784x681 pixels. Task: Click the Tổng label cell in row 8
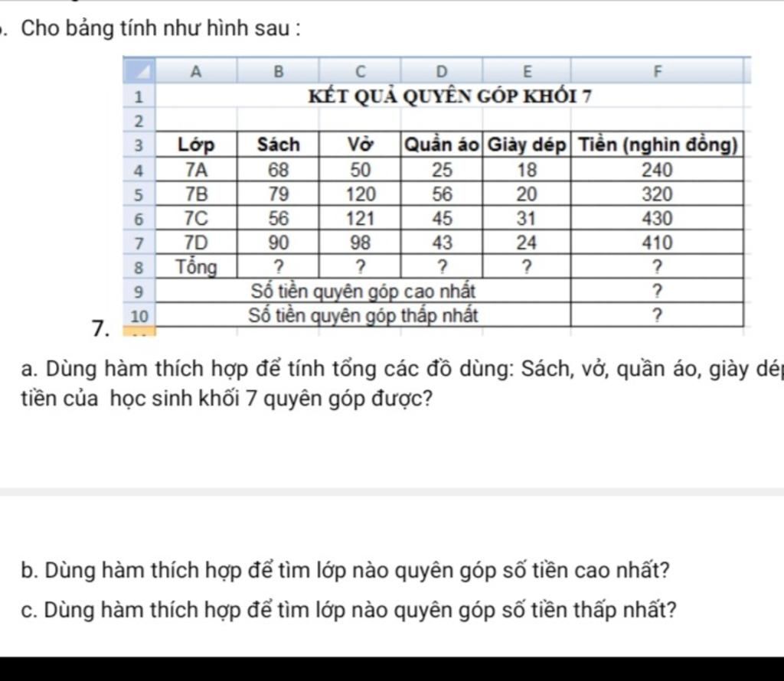(195, 266)
